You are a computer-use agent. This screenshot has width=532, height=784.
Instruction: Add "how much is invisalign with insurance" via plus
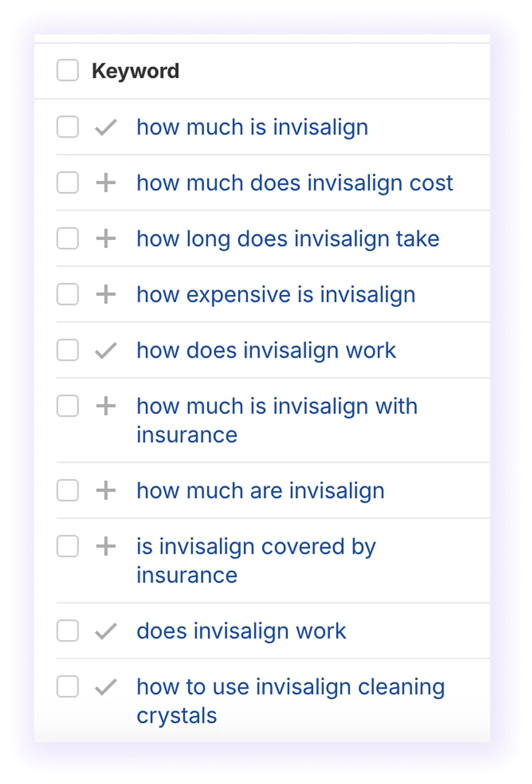click(106, 406)
